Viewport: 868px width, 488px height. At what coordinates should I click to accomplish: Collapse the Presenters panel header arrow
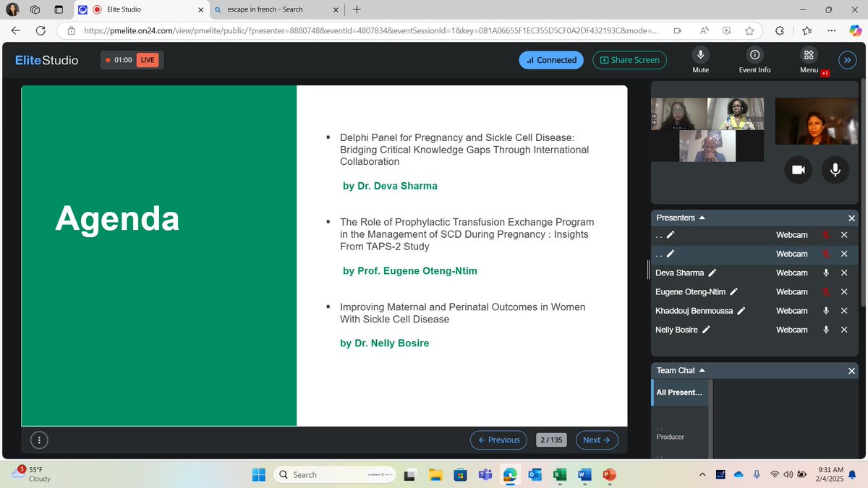(702, 218)
